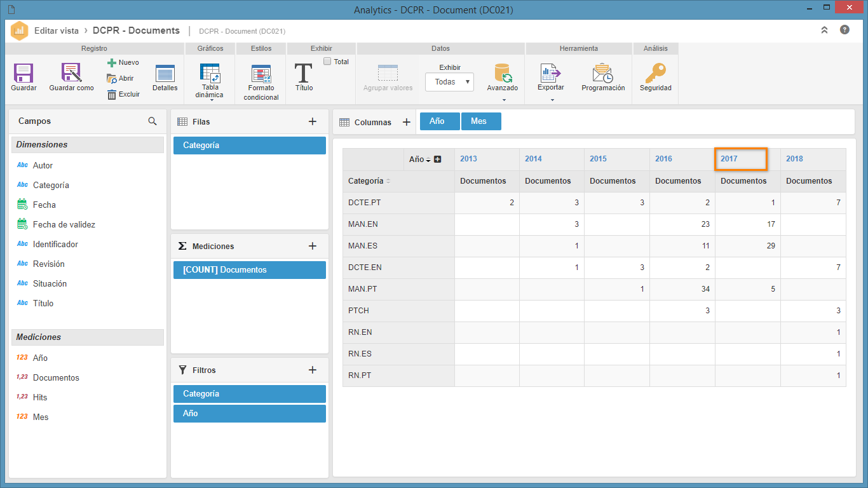Sort by Categoría column header arrows

click(388, 181)
